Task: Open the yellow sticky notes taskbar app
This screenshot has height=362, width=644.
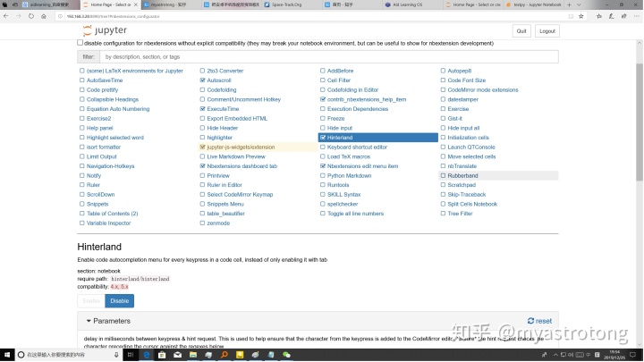Action: (x=240, y=355)
